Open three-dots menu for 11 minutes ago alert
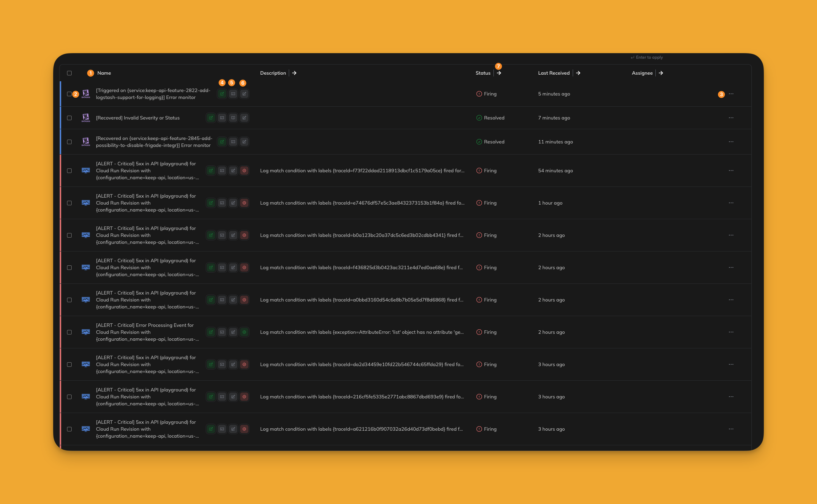817x504 pixels. tap(731, 142)
